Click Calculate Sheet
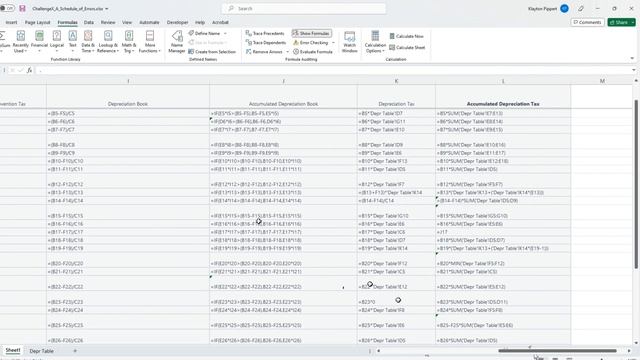This screenshot has height=360, width=640. [407, 47]
